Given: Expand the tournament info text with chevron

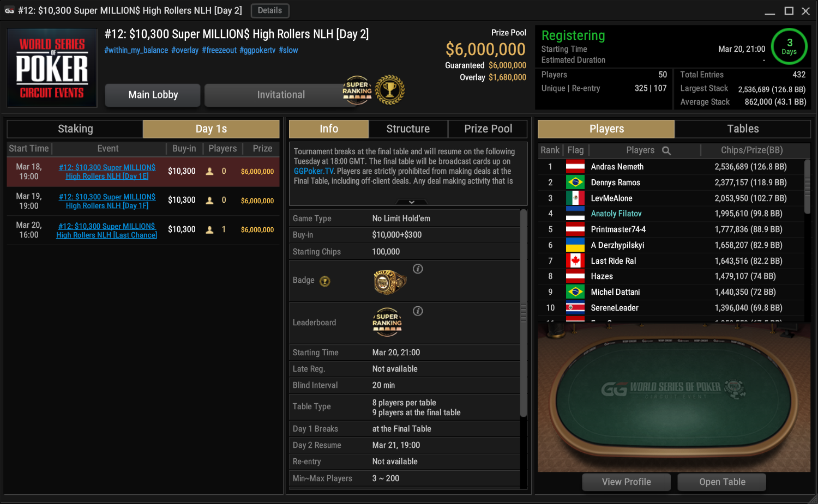Looking at the screenshot, I should coord(412,202).
